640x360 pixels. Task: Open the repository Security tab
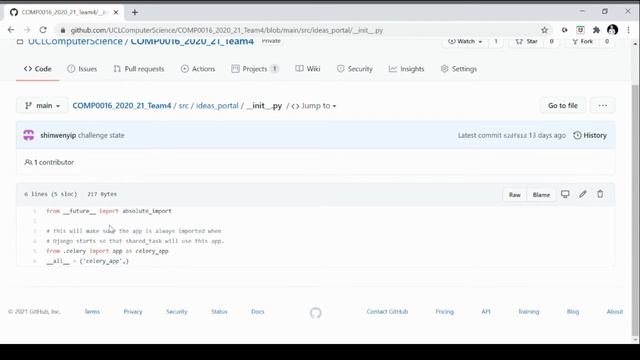pyautogui.click(x=355, y=69)
